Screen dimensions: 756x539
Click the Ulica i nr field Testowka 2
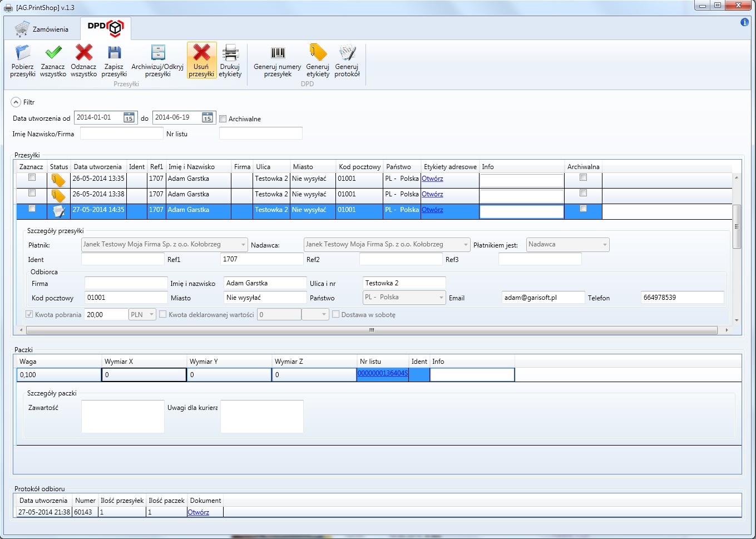(x=404, y=283)
